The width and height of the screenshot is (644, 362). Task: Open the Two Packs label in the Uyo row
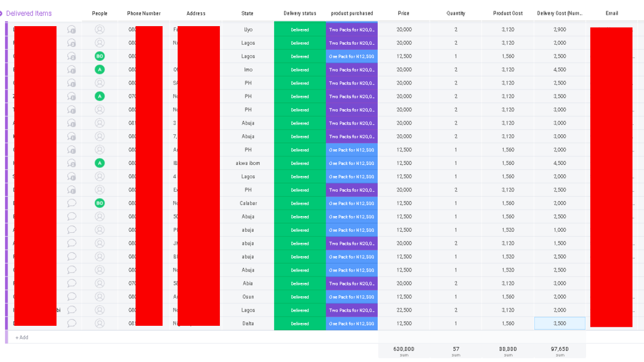pyautogui.click(x=352, y=30)
